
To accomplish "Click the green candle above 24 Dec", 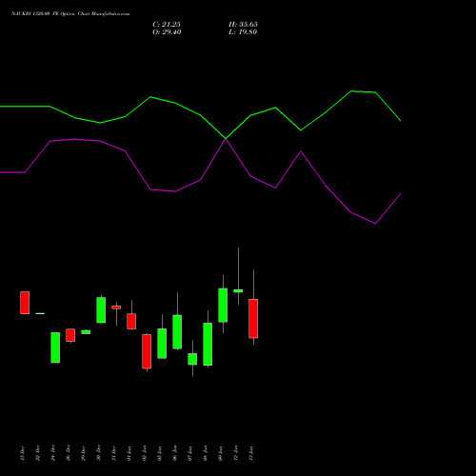I will click(55, 347).
